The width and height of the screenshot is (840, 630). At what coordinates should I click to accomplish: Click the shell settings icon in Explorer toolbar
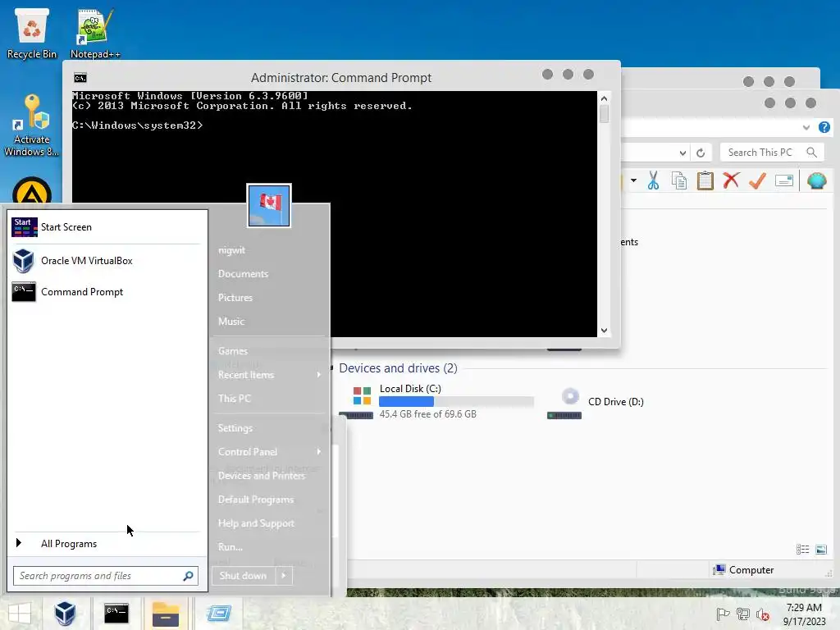tap(816, 181)
